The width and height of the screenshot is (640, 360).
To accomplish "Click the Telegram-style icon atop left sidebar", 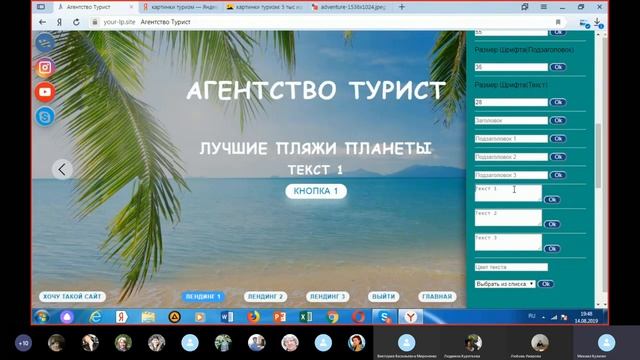I will 45,42.
